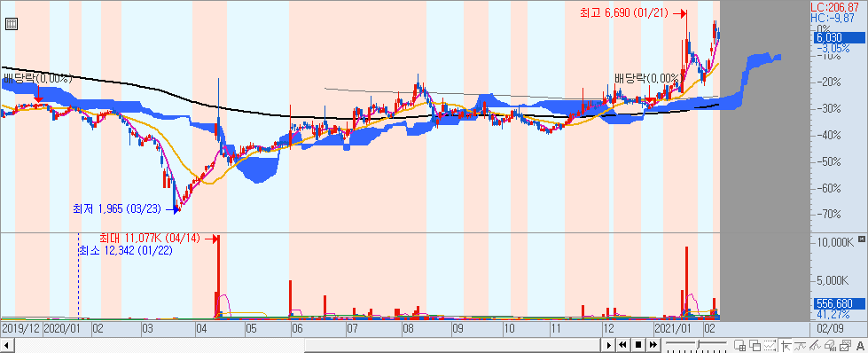Toggle the crosshair cursor tool icon

(786, 345)
